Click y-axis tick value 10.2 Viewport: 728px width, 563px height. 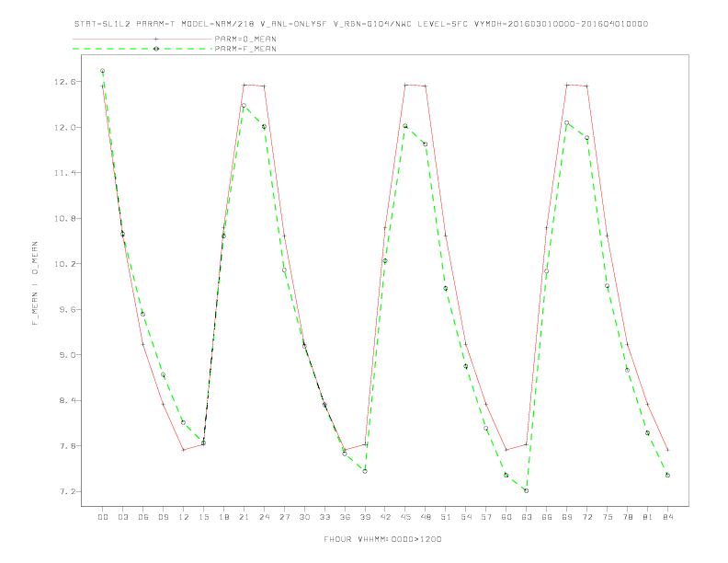click(x=64, y=264)
